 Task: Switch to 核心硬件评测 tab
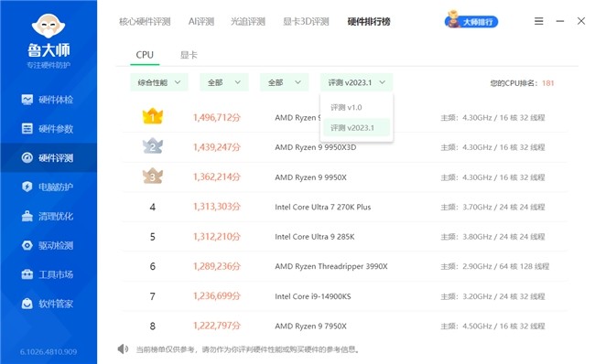pyautogui.click(x=145, y=22)
